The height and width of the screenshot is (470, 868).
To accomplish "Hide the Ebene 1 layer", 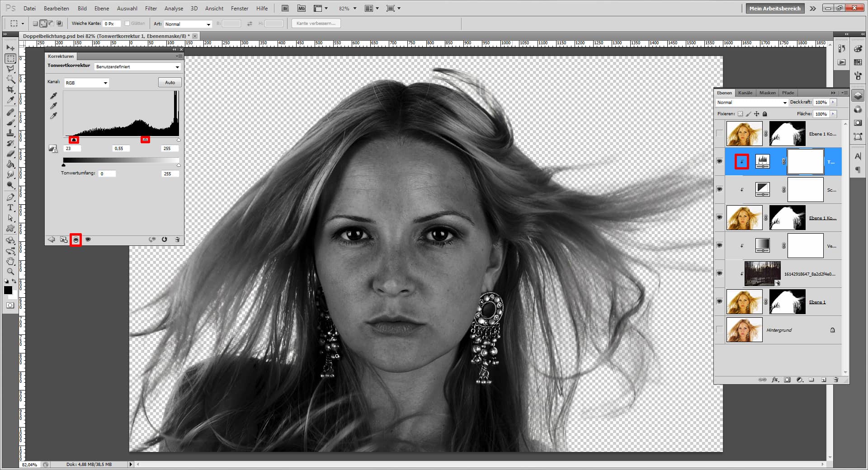I will point(719,301).
